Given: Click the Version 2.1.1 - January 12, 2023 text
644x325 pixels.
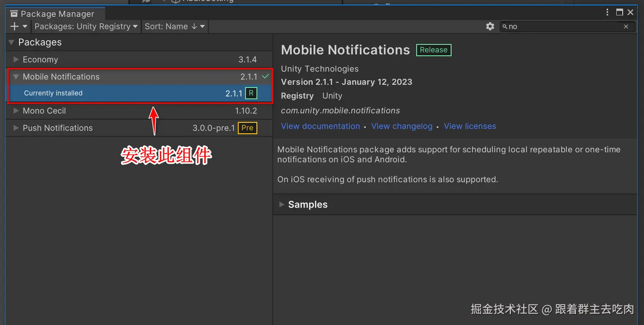Looking at the screenshot, I should (347, 82).
